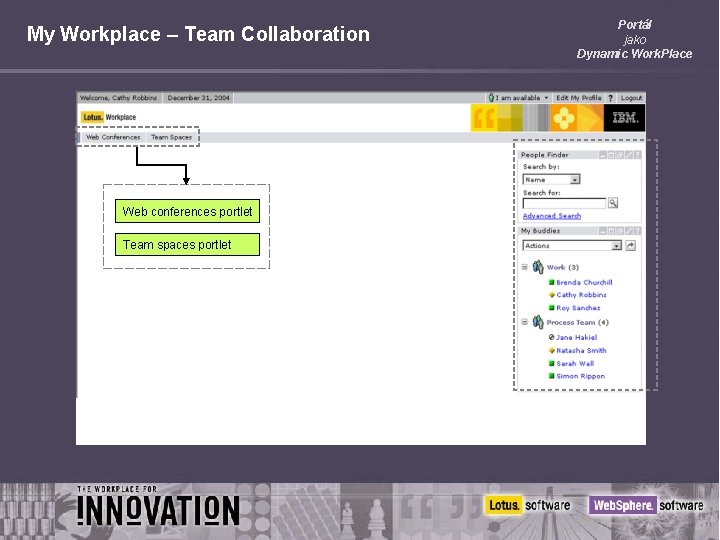Image resolution: width=720 pixels, height=540 pixels.
Task: Open Sarah Wall's buddy link
Action: tap(575, 363)
